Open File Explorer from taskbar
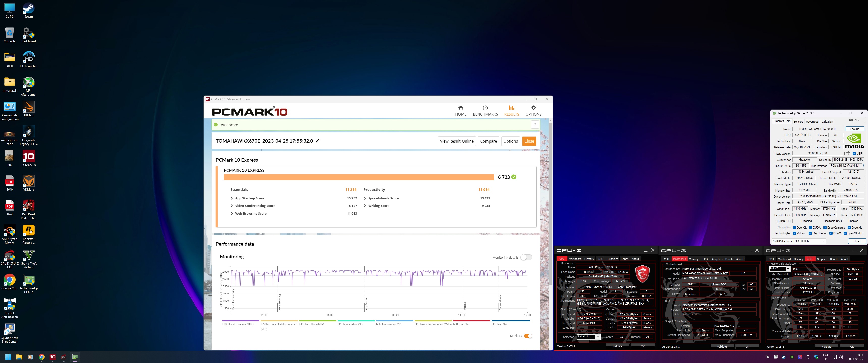The image size is (868, 363). (x=19, y=357)
